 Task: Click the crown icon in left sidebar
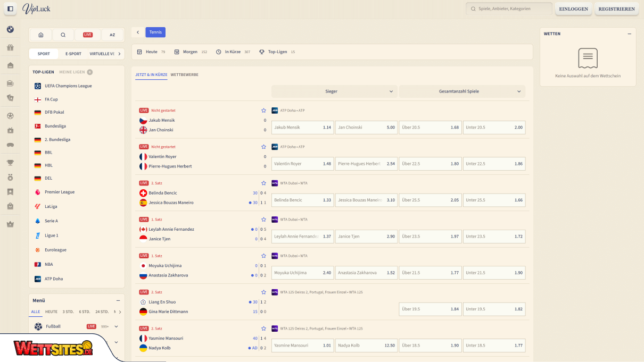[x=10, y=224]
